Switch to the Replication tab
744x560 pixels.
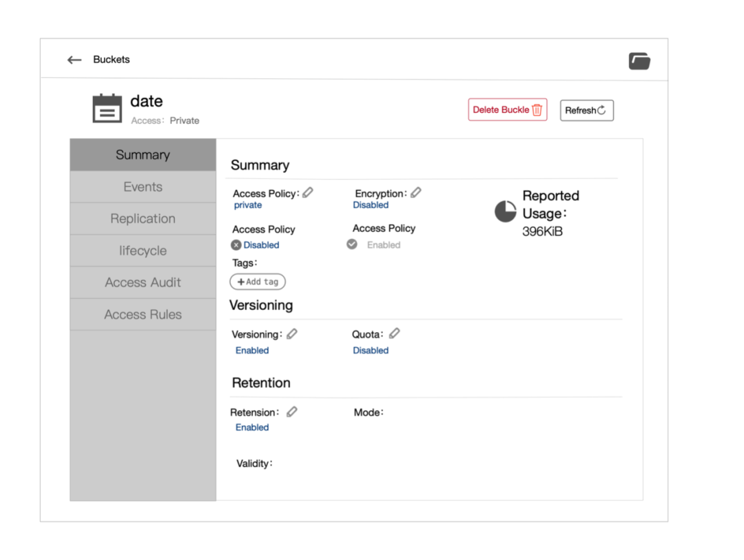143,218
